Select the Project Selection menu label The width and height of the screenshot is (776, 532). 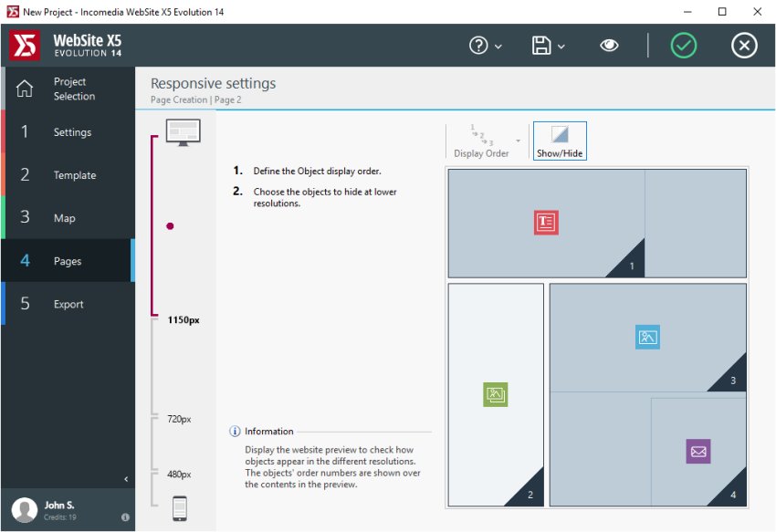coord(74,89)
